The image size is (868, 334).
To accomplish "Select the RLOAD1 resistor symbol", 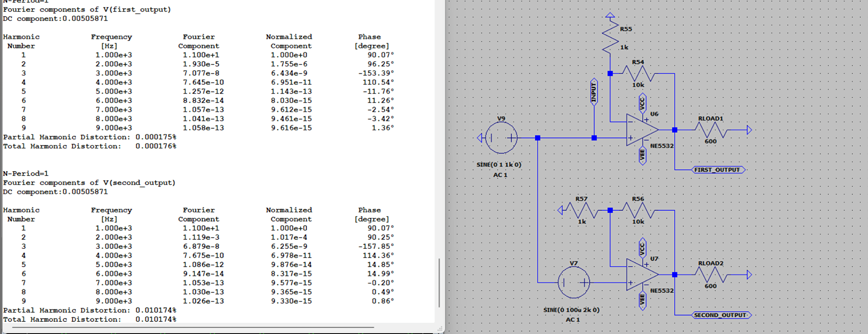I will pos(711,130).
